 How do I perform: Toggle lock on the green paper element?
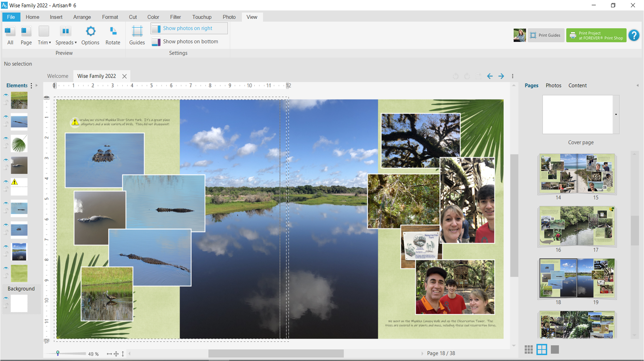(x=6, y=276)
